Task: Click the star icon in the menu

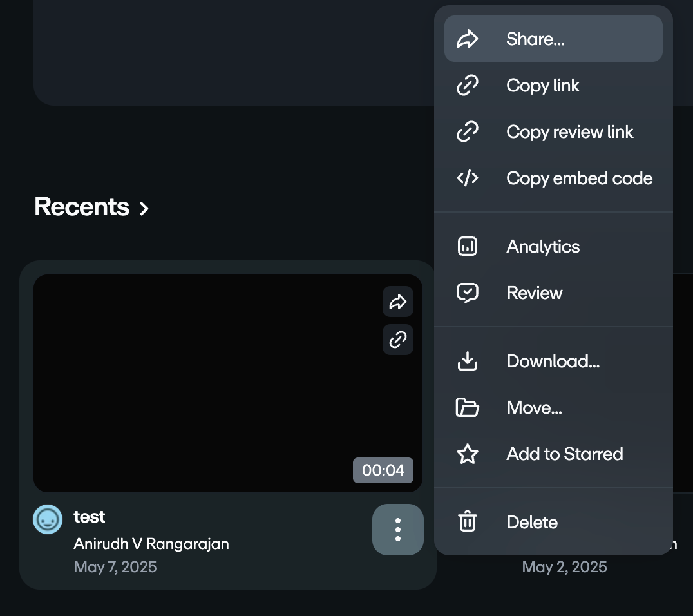Action: tap(467, 454)
